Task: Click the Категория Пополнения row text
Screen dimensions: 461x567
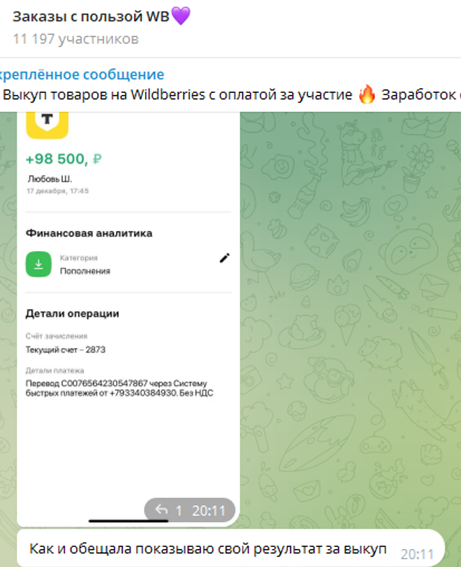Action: [x=85, y=265]
